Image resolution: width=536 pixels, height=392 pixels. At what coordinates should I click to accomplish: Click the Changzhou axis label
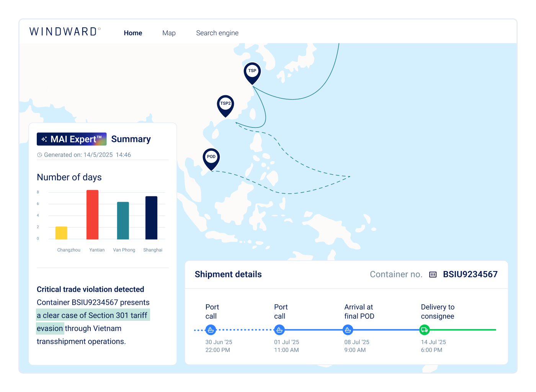pos(69,250)
